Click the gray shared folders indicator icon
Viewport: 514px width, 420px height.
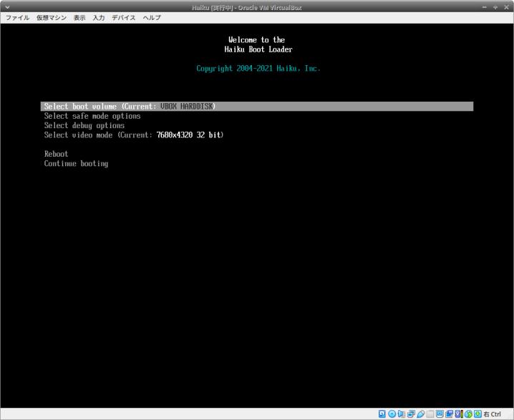tap(430, 414)
